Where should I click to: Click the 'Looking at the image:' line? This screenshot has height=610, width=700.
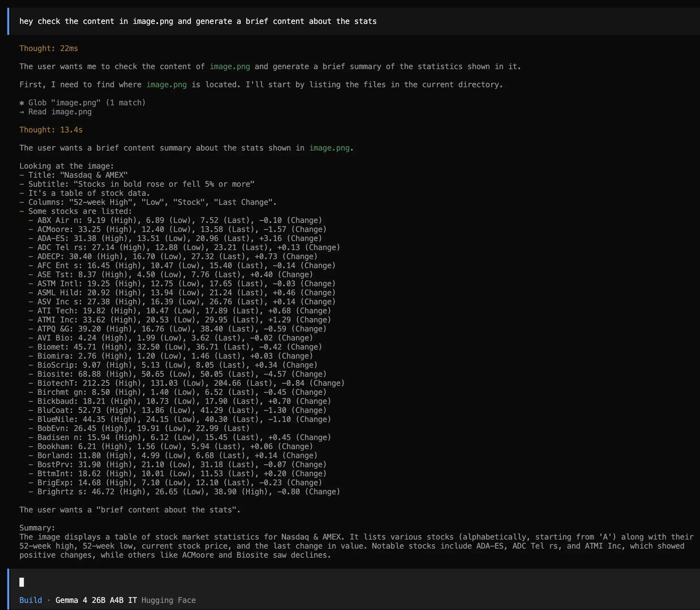pyautogui.click(x=67, y=166)
